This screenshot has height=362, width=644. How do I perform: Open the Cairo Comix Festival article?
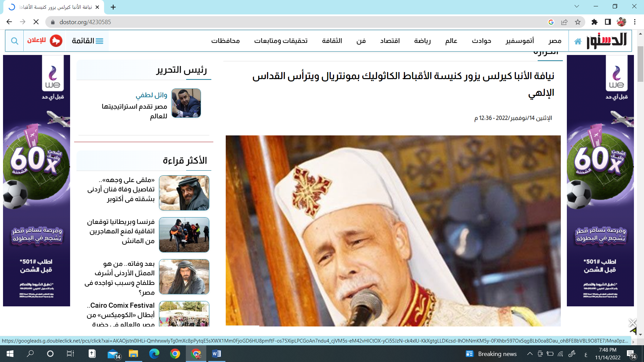[121, 314]
